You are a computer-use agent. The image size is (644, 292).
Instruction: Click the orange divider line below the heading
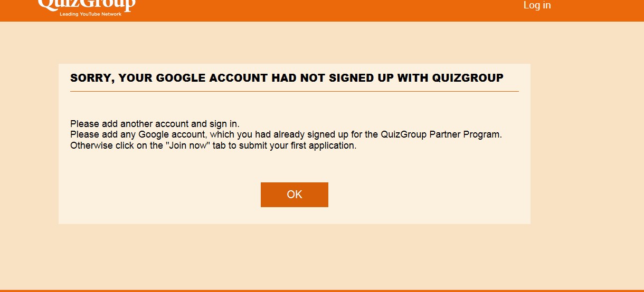click(x=294, y=92)
